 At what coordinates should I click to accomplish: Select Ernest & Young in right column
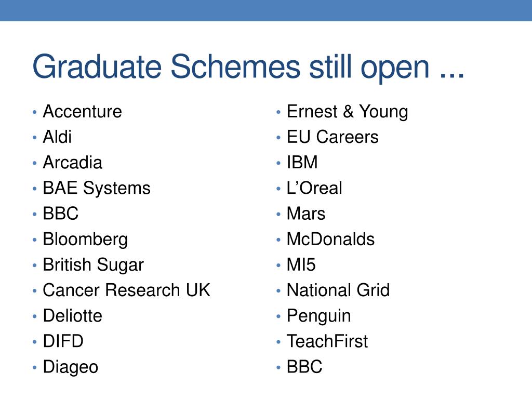click(x=348, y=112)
